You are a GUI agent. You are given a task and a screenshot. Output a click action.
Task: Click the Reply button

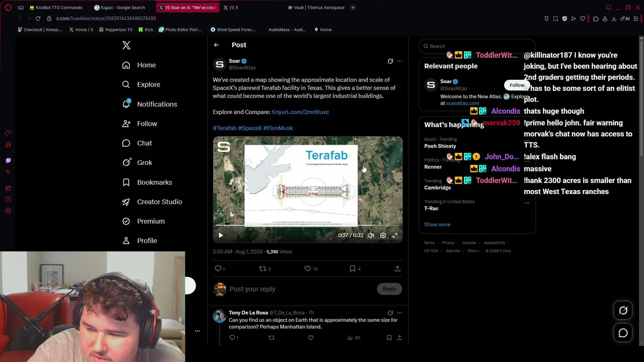coord(389,289)
